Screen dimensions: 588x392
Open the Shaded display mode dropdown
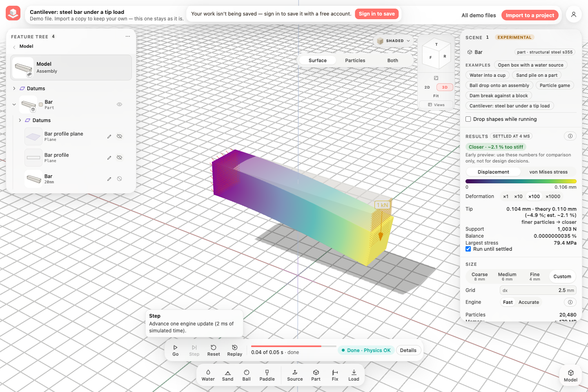(394, 41)
